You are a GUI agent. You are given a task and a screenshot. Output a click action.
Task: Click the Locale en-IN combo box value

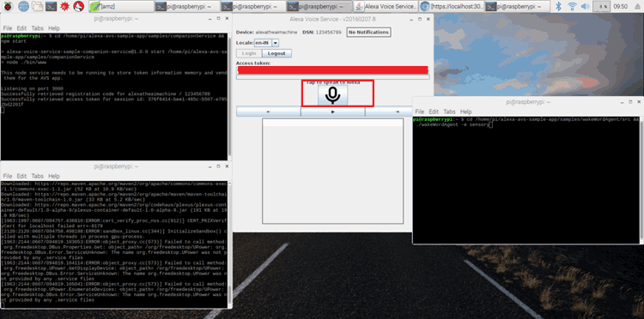pyautogui.click(x=263, y=43)
